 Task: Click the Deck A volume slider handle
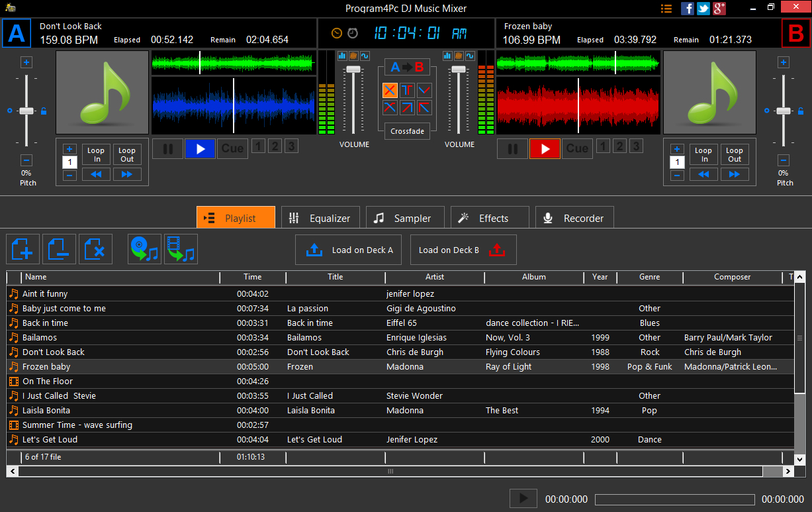coord(353,69)
